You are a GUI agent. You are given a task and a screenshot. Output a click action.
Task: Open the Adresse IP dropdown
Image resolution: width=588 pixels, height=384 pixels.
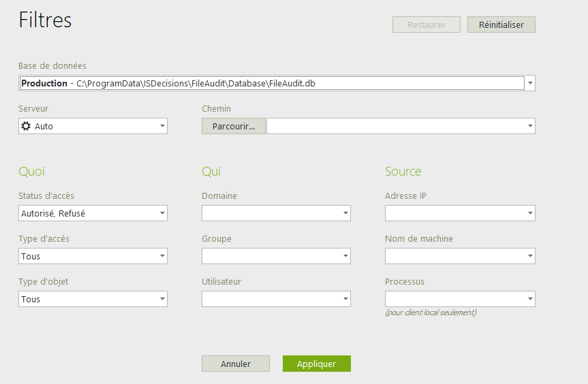[x=530, y=213]
